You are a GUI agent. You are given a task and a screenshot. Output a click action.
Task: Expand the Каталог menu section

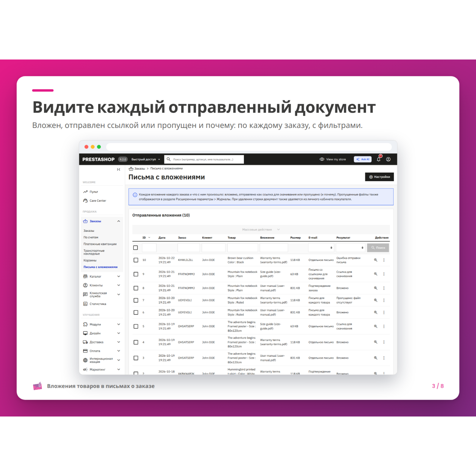[x=102, y=276]
